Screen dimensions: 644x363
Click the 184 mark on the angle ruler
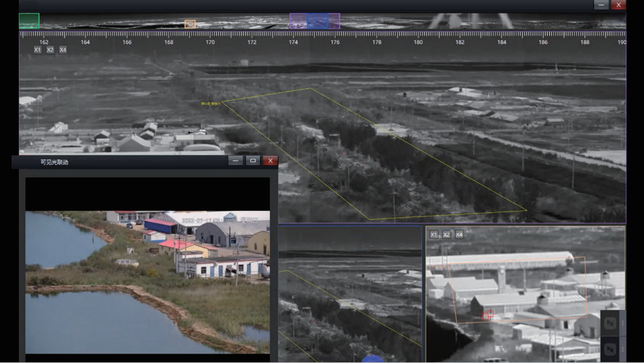[502, 42]
